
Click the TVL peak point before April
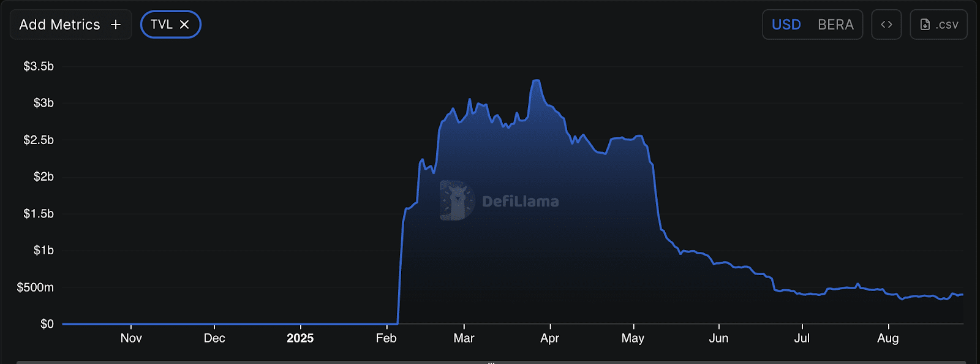pyautogui.click(x=536, y=80)
